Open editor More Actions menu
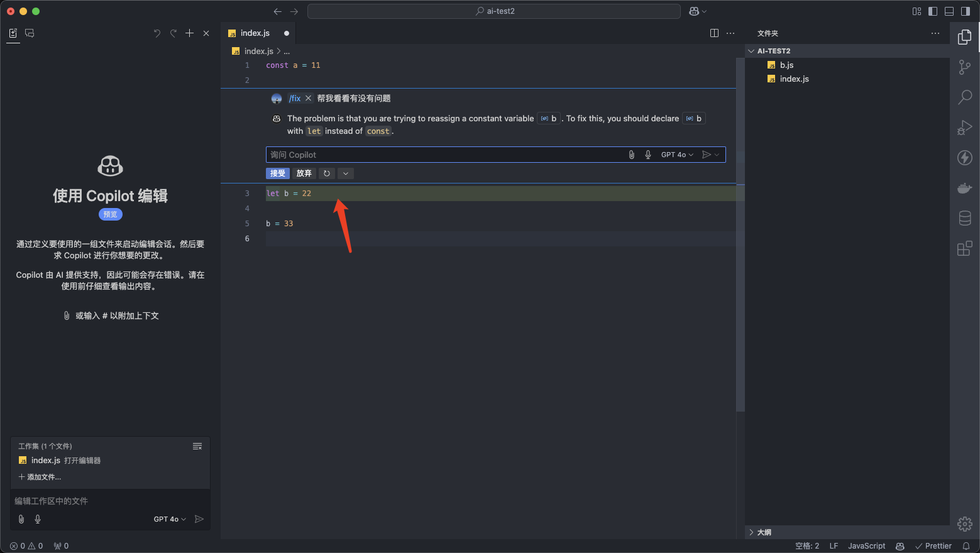The height and width of the screenshot is (553, 980). pos(730,33)
